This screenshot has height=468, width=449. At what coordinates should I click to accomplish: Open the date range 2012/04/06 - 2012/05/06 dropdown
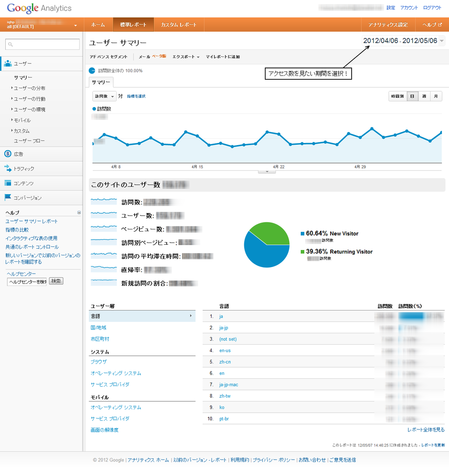pos(403,41)
